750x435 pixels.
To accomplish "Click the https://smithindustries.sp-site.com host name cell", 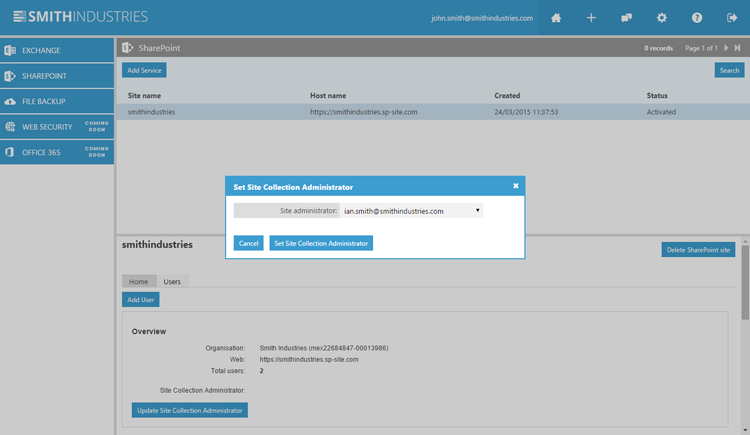I will pyautogui.click(x=364, y=112).
